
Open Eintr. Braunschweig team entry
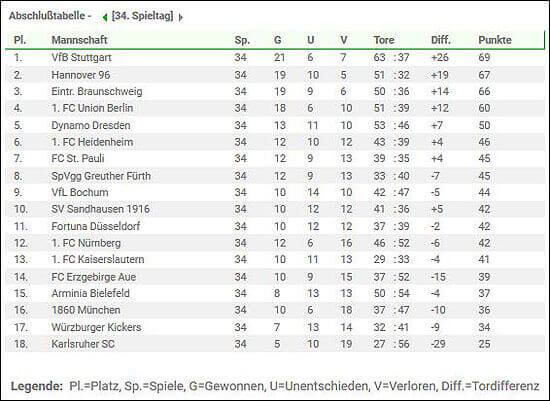tap(97, 92)
